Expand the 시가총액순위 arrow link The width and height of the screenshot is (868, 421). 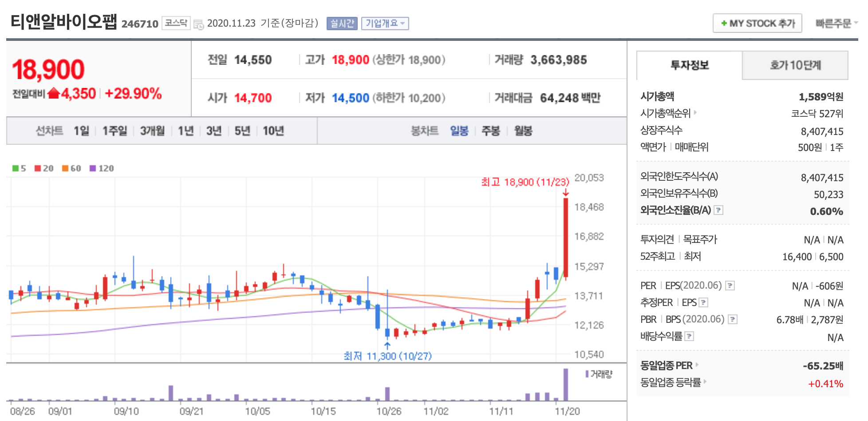[695, 112]
